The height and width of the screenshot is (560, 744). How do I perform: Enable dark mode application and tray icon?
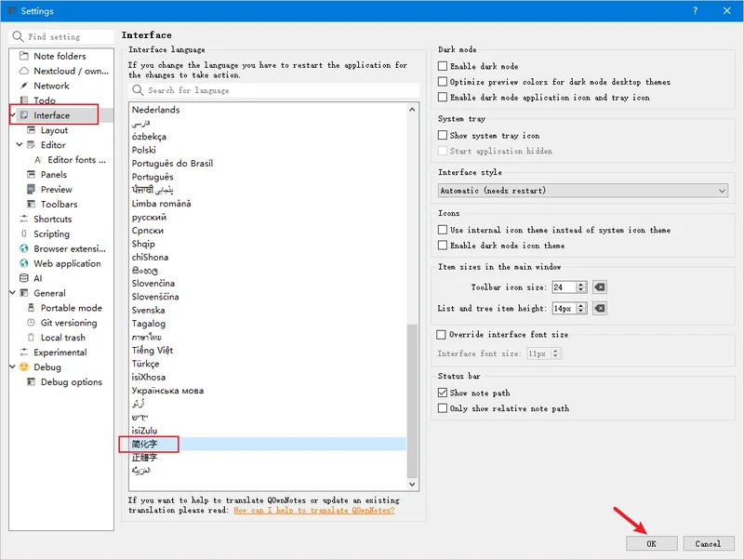(443, 97)
